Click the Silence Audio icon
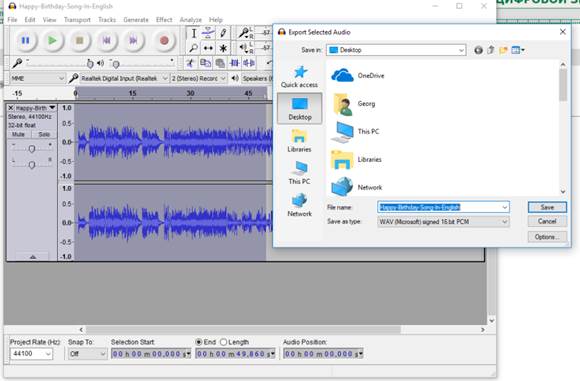This screenshot has height=381, width=580. pyautogui.click(x=249, y=63)
